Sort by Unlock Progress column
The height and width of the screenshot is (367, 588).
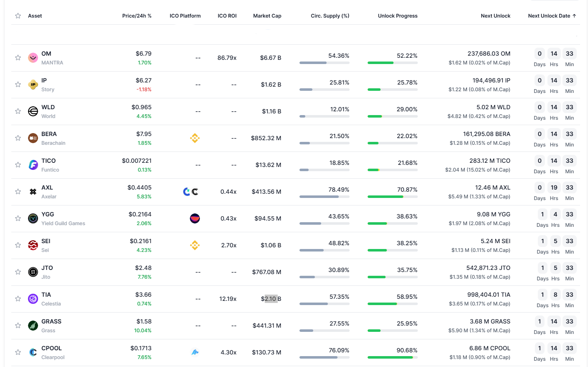(398, 16)
